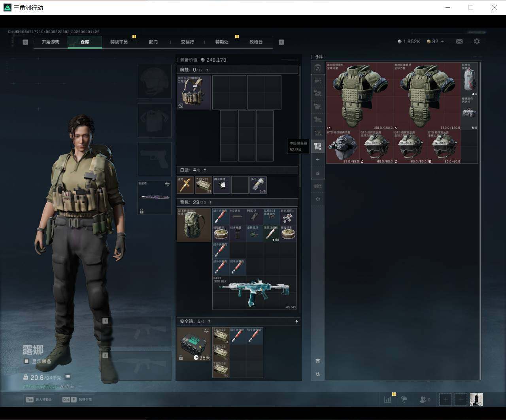Open the gear icon in stash sidebar

pos(318,199)
